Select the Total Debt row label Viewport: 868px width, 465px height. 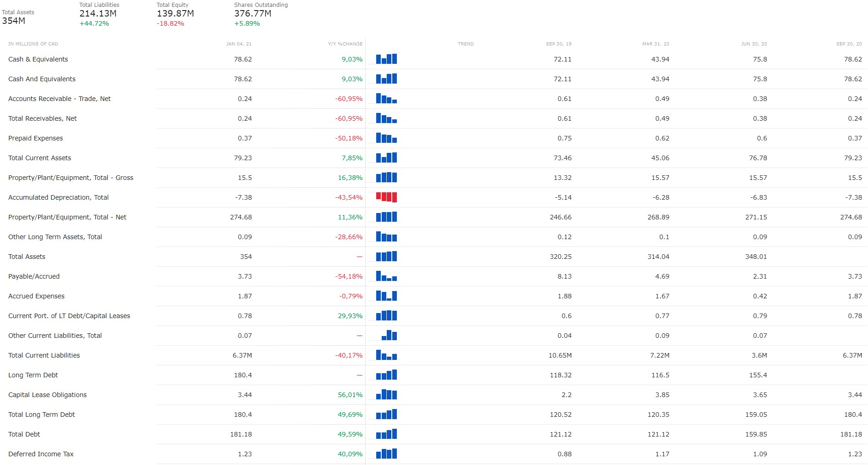(x=24, y=434)
